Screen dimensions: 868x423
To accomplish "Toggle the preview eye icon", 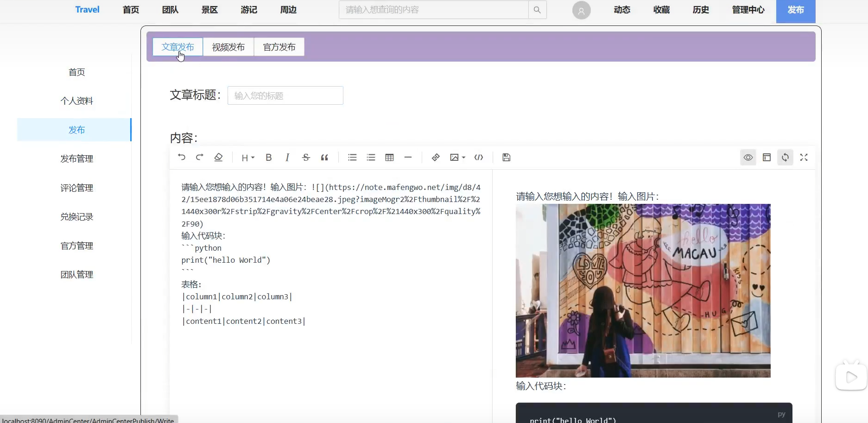I will [x=748, y=158].
